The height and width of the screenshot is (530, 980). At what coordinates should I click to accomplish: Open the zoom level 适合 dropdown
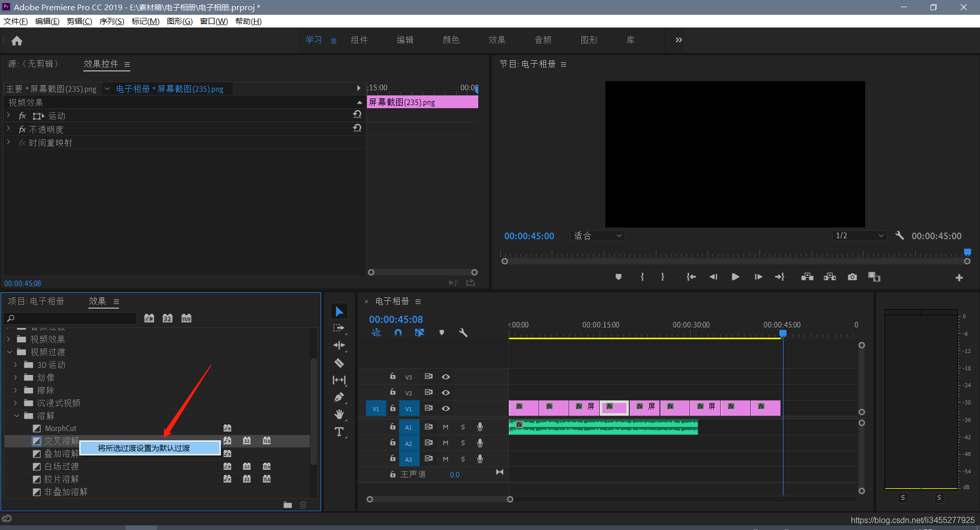pyautogui.click(x=598, y=236)
